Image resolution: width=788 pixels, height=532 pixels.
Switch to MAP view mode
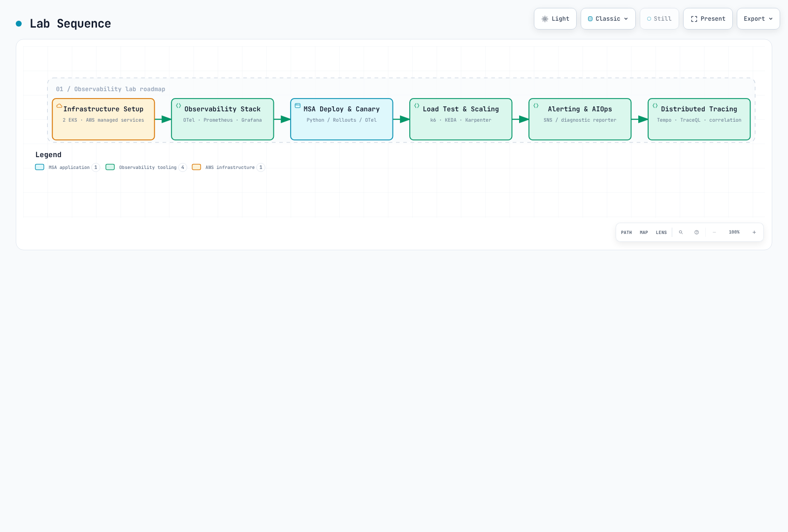pyautogui.click(x=644, y=233)
